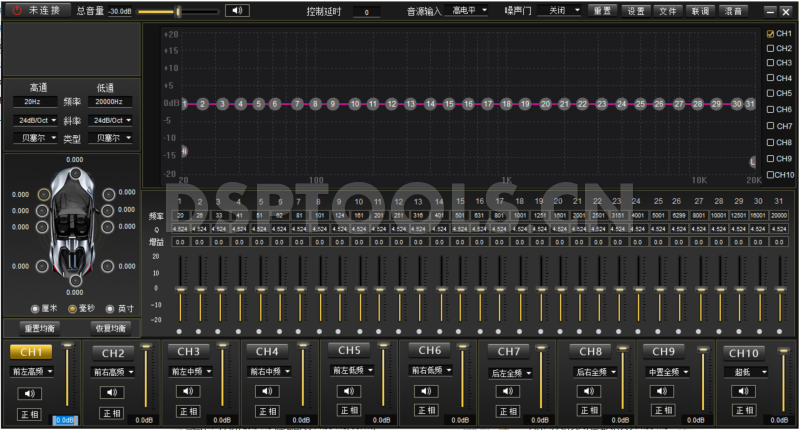
Task: Mute CH3 with its speaker icon
Action: point(189,391)
